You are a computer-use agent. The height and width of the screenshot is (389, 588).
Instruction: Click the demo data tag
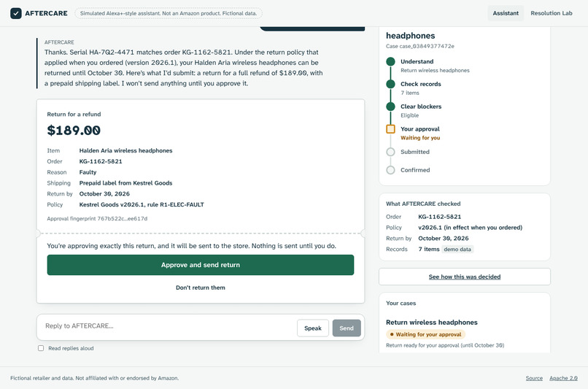pos(457,249)
